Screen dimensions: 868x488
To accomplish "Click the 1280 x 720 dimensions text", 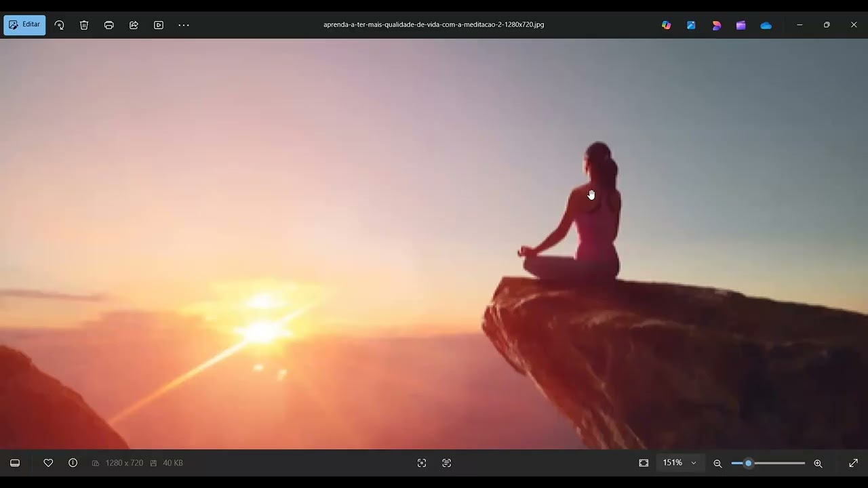I will pos(124,463).
